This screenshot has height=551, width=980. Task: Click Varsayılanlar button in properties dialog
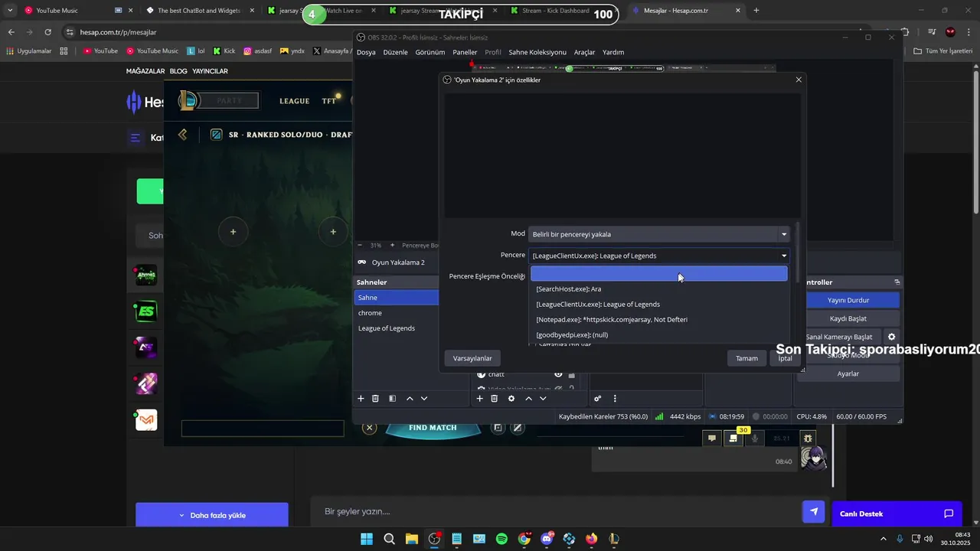tap(472, 358)
